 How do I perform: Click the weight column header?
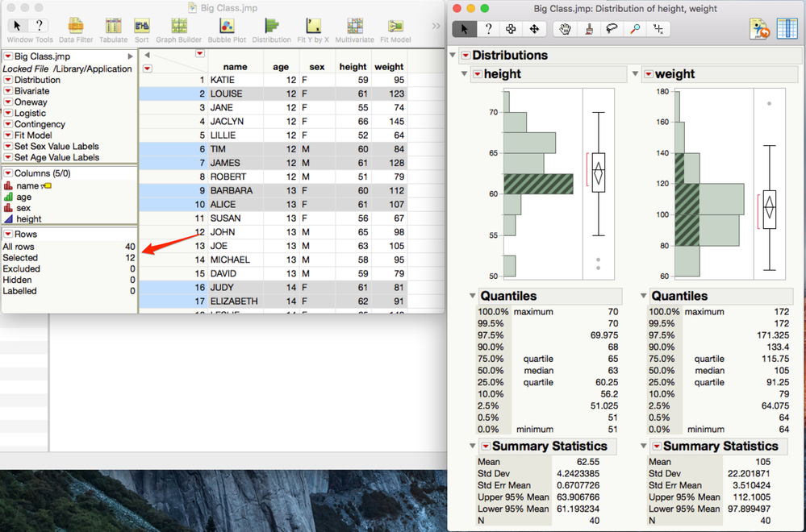coord(389,67)
